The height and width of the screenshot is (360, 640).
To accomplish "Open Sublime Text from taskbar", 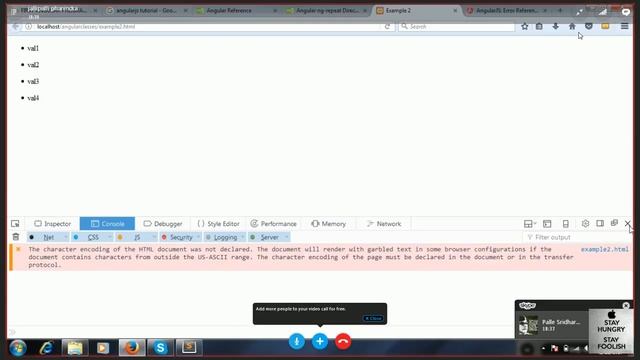I will pyautogui.click(x=189, y=348).
